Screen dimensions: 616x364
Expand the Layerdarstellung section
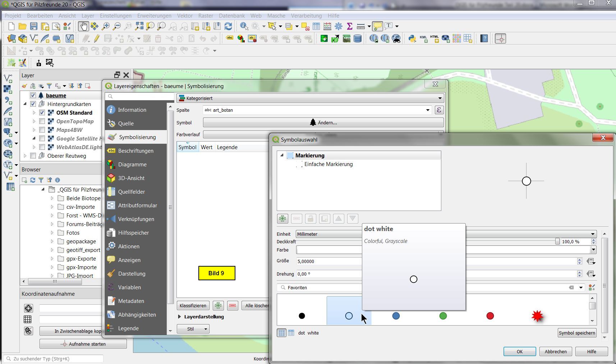(180, 317)
